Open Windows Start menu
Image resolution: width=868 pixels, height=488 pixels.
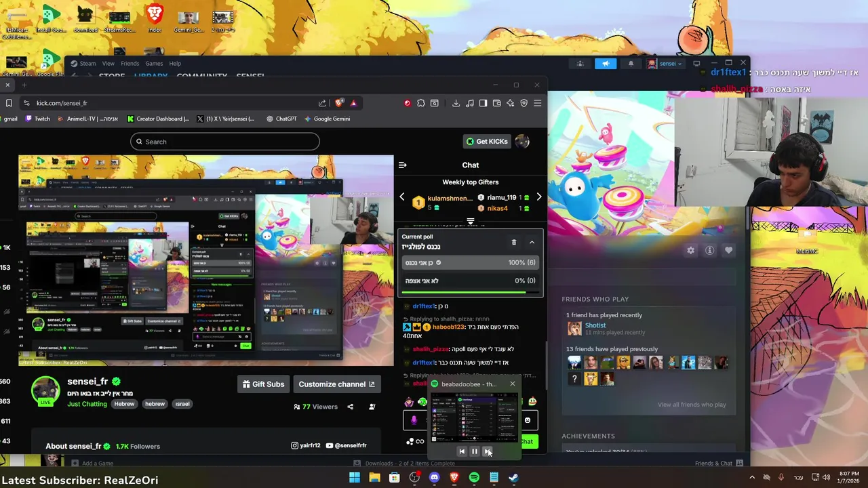355,477
